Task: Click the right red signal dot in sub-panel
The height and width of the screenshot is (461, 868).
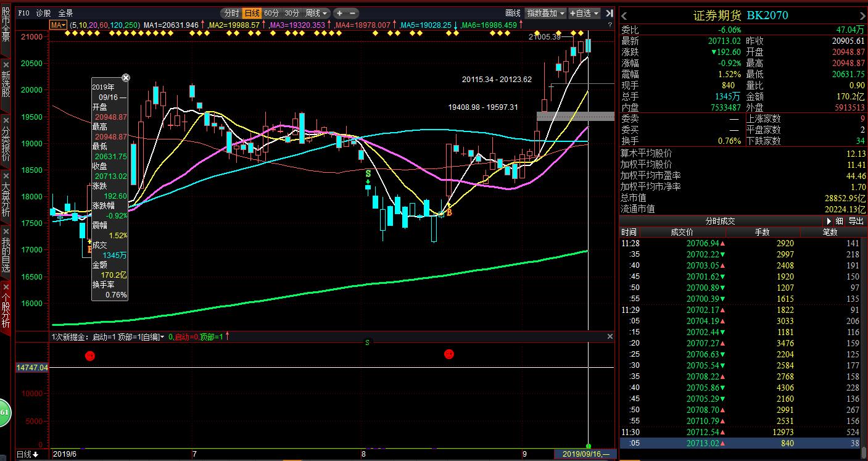Action: point(449,354)
